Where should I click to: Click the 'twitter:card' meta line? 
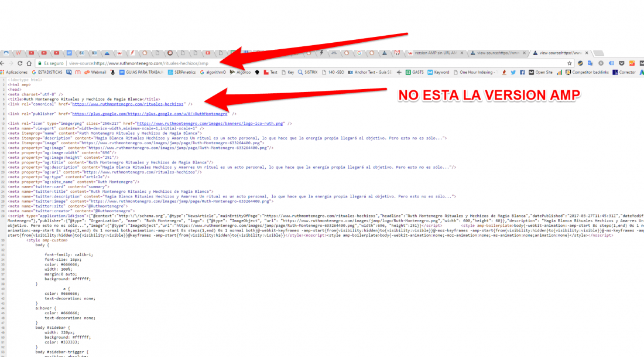click(59, 187)
